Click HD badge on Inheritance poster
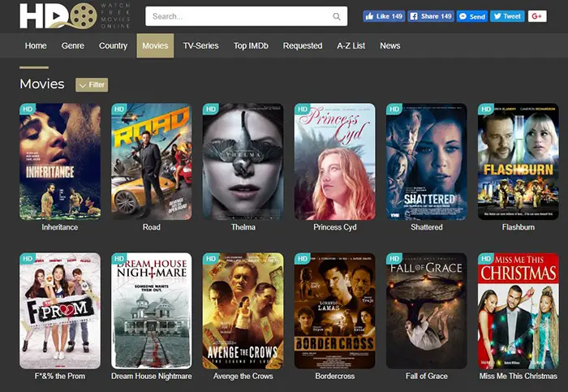The image size is (568, 392). pos(28,109)
